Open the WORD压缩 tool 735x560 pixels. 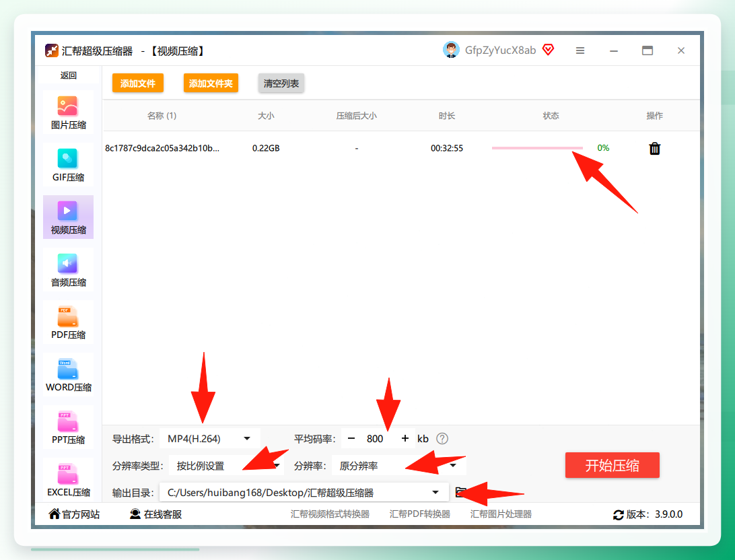(x=69, y=375)
